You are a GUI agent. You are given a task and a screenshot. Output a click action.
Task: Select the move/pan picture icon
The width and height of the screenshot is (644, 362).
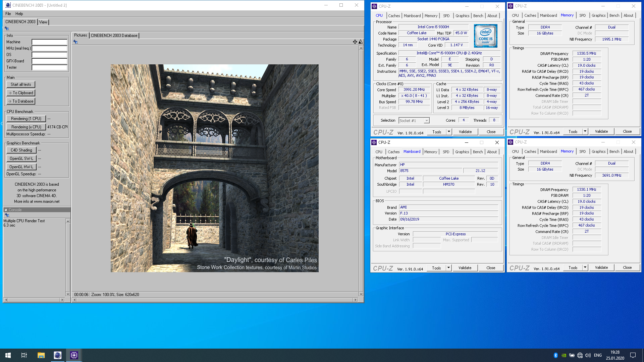(355, 42)
